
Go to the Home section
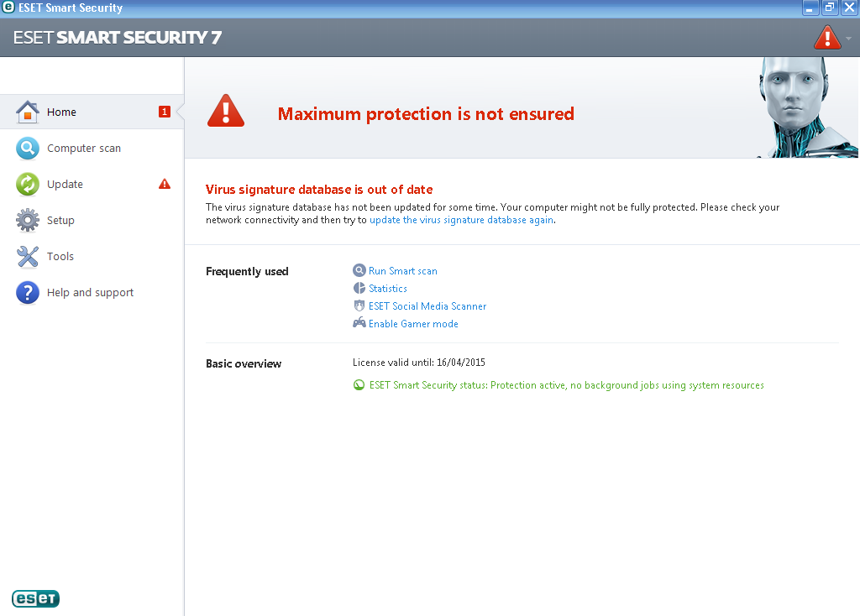92,112
